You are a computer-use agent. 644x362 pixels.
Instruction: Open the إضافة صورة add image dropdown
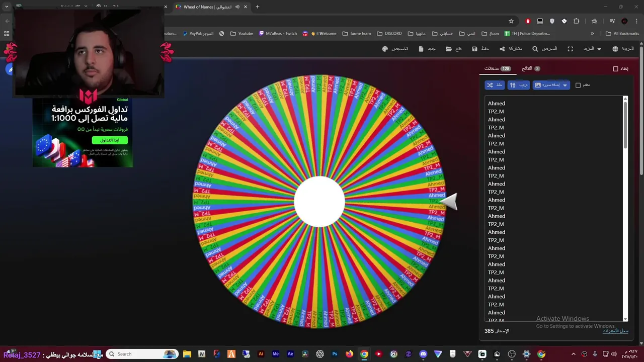(551, 85)
